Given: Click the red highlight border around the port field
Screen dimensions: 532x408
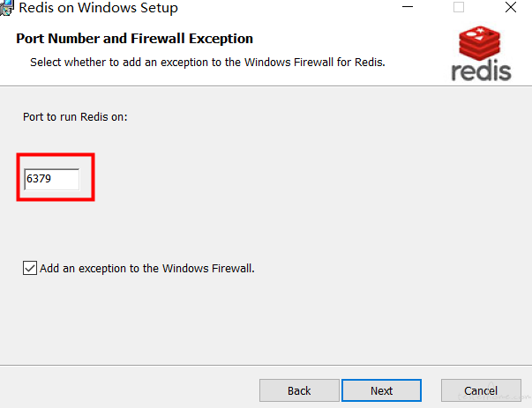Looking at the screenshot, I should coord(56,155).
